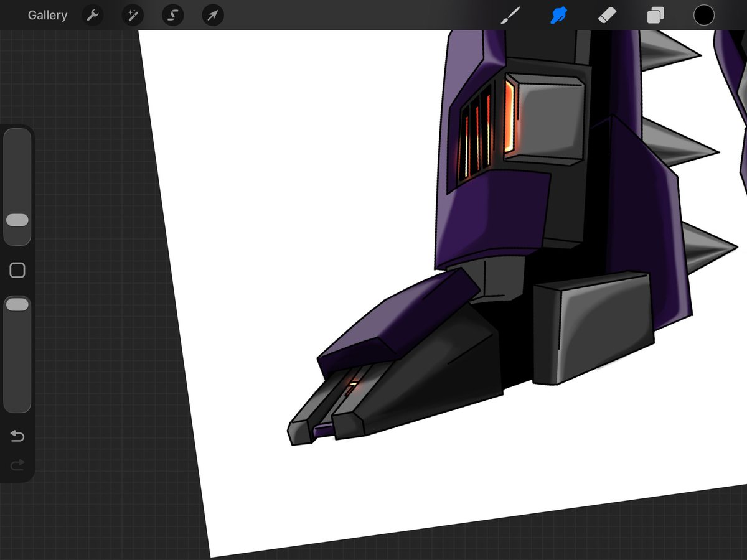Activate the Selection S-ribbon tool

click(x=172, y=16)
